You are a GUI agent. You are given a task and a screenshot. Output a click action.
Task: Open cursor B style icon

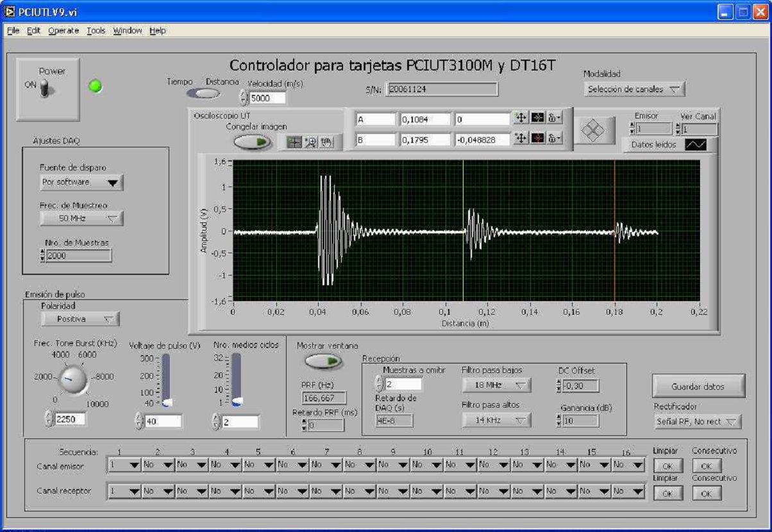point(537,138)
